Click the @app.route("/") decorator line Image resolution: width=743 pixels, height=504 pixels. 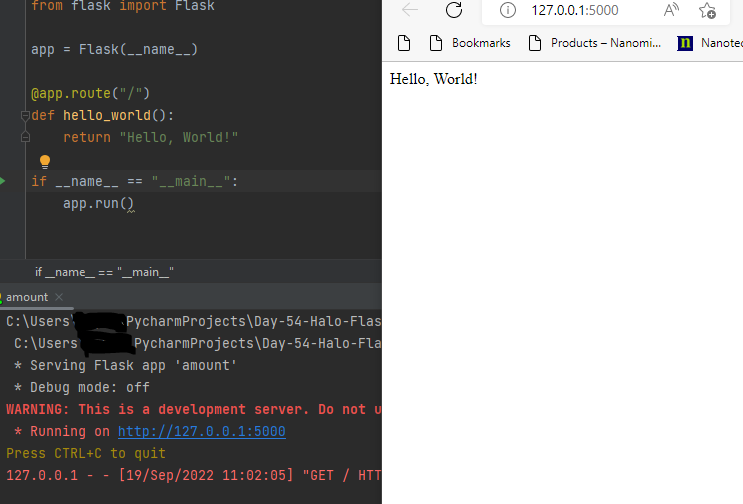pos(91,93)
